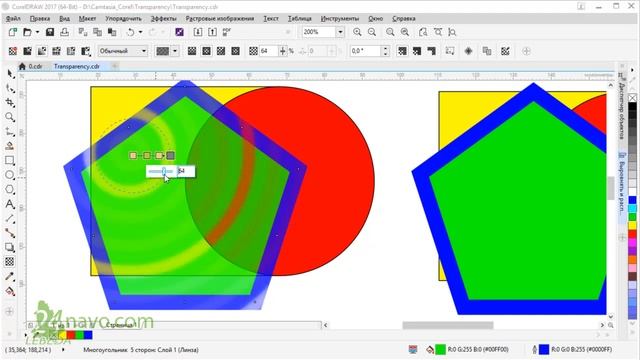Image resolution: width=640 pixels, height=360 pixels.
Task: Switch to Bitmap Pattern transparency type
Action: pyautogui.click(x=71, y=51)
